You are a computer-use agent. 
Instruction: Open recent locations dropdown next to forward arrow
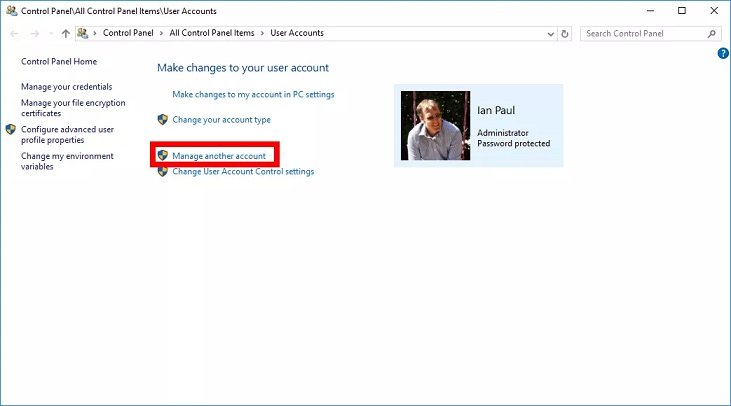pyautogui.click(x=50, y=33)
